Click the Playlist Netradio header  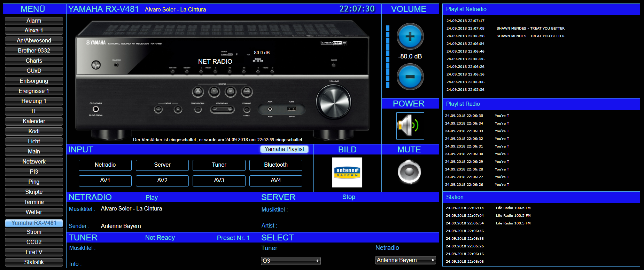click(541, 9)
